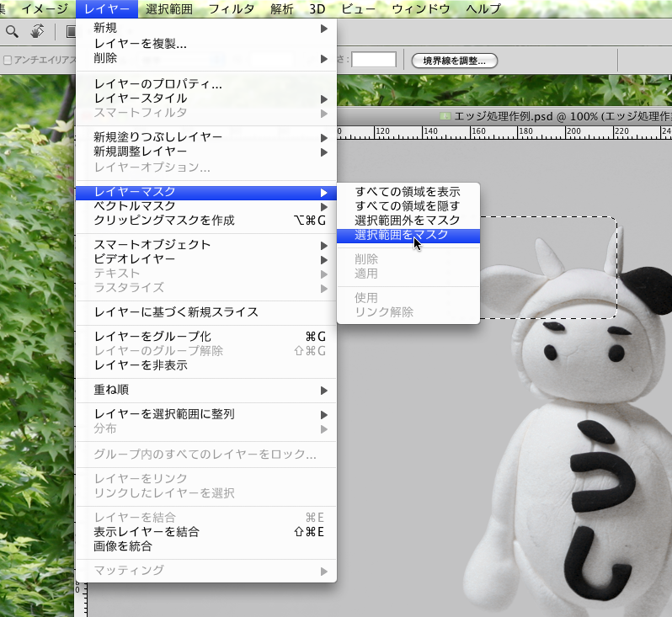Image resolution: width=672 pixels, height=617 pixels.
Task: Open the ヘルプ menu
Action: click(x=483, y=9)
